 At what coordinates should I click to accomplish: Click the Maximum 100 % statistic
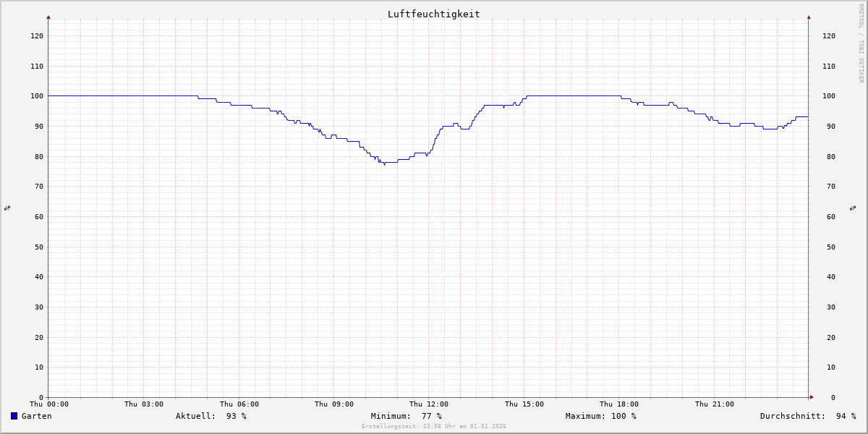(600, 416)
